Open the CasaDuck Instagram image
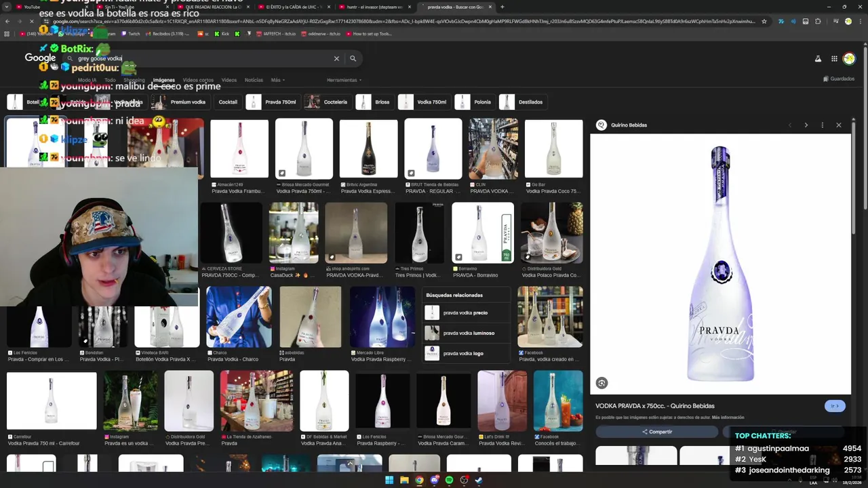This screenshot has height=488, width=868. tap(294, 232)
